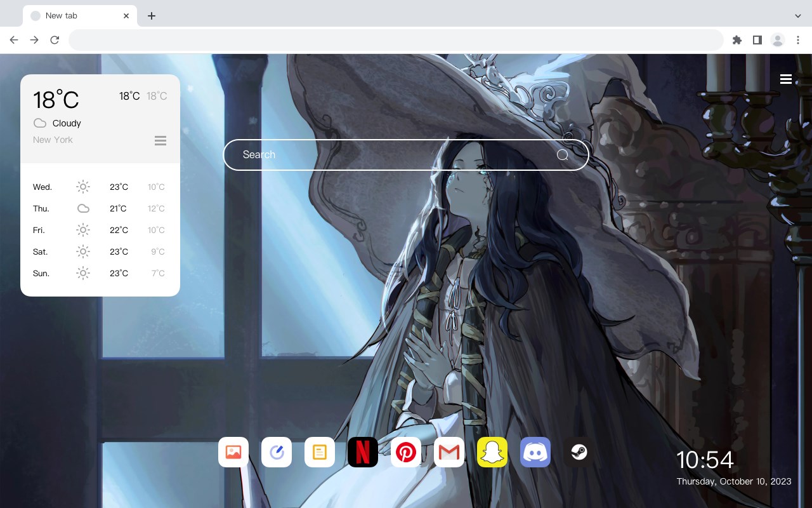The image size is (812, 508).
Task: Click the Thu. cloud weather icon
Action: pyautogui.click(x=83, y=208)
